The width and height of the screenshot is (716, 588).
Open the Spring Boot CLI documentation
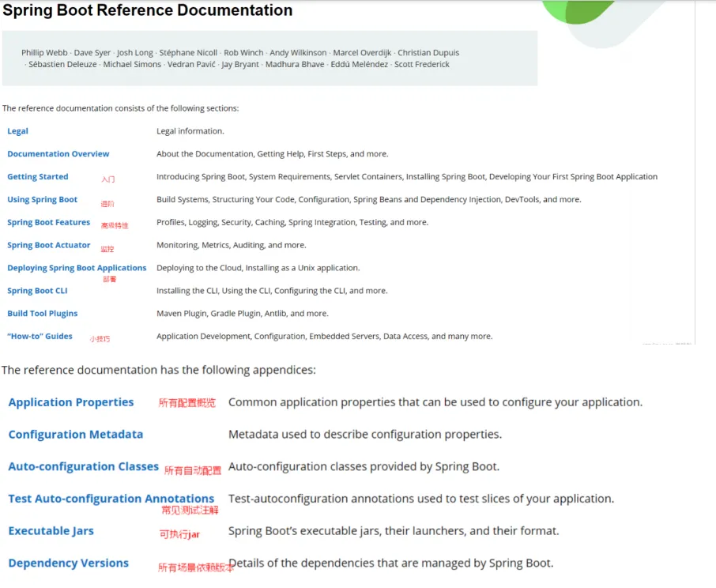[x=36, y=290]
